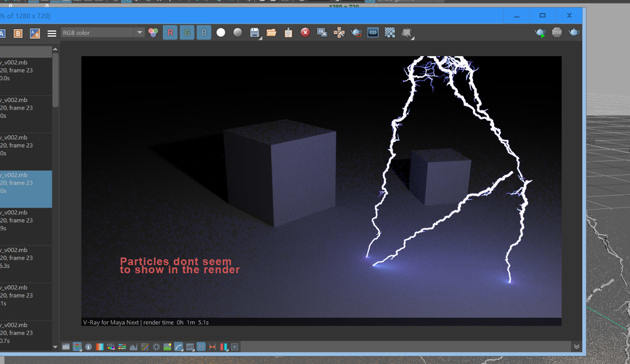Viewport: 630px width, 364px height.
Task: Click the history list scroll down arrow
Action: (56, 347)
